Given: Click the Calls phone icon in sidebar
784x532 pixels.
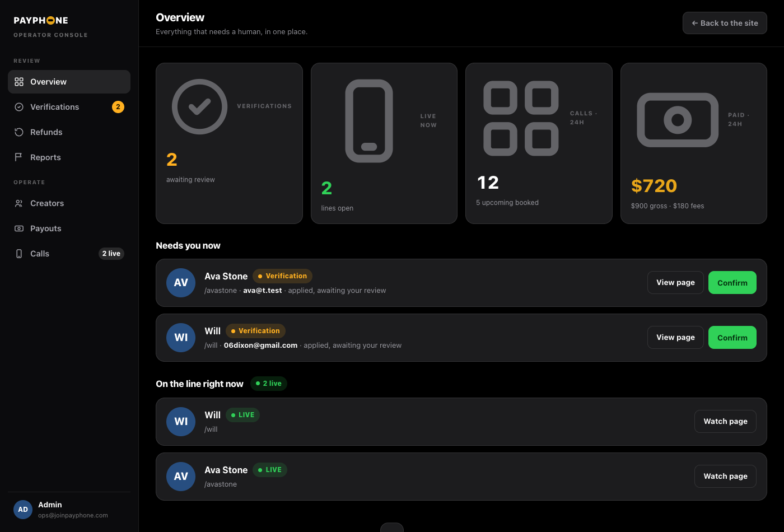Looking at the screenshot, I should (19, 254).
